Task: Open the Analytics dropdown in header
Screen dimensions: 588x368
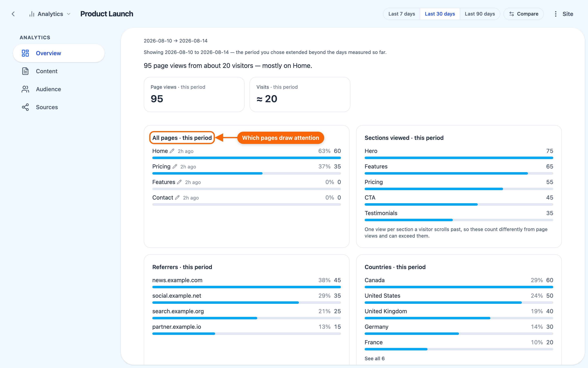Action: point(50,14)
